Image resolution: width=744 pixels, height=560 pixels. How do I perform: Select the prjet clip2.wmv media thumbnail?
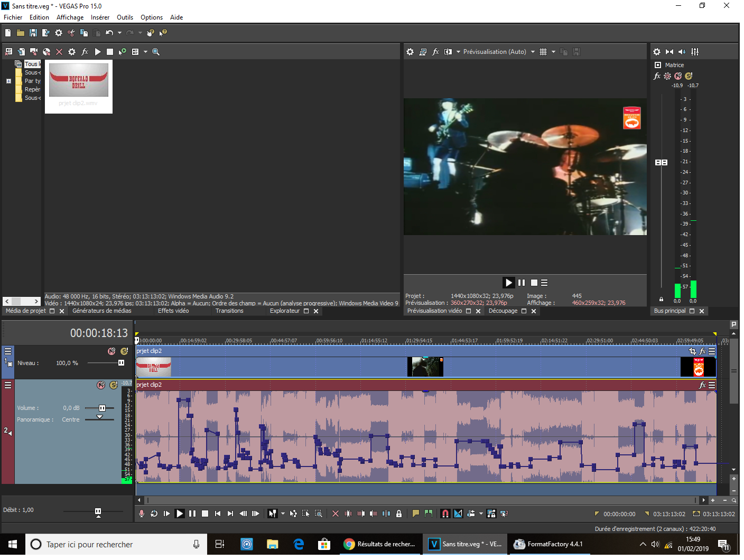(x=79, y=87)
